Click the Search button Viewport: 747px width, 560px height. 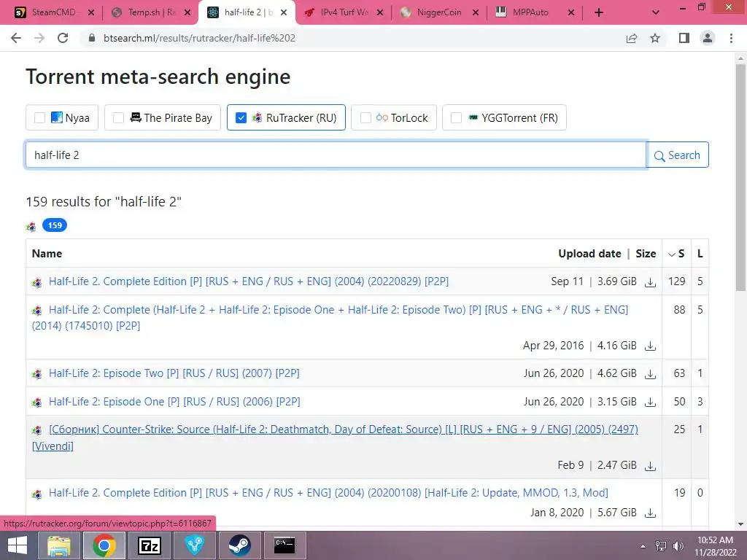[x=678, y=155]
